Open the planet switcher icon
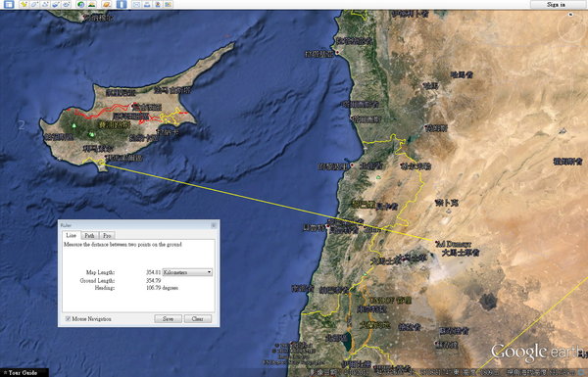 click(x=107, y=5)
